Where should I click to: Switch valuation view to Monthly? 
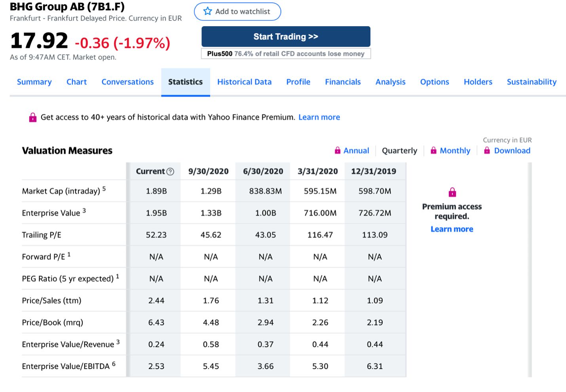[x=455, y=151]
